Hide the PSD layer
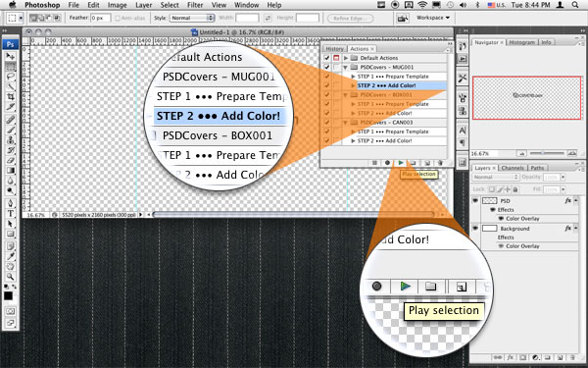The height and width of the screenshot is (368, 588). (x=475, y=200)
